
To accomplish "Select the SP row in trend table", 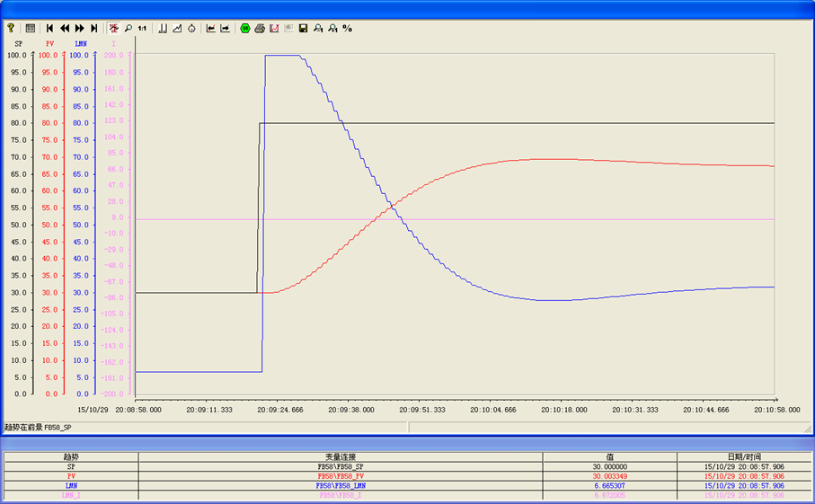I will [407, 466].
